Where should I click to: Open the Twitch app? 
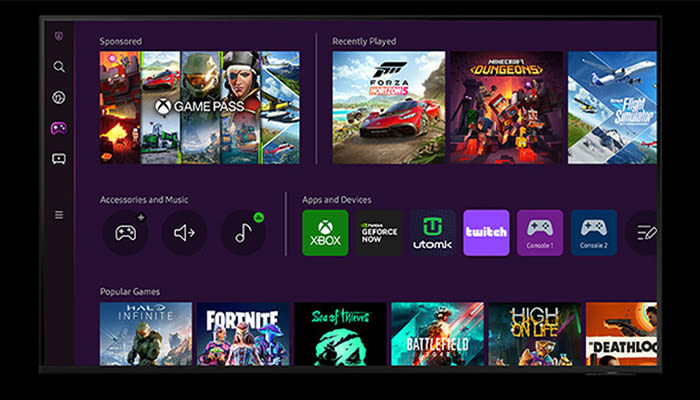pos(486,233)
